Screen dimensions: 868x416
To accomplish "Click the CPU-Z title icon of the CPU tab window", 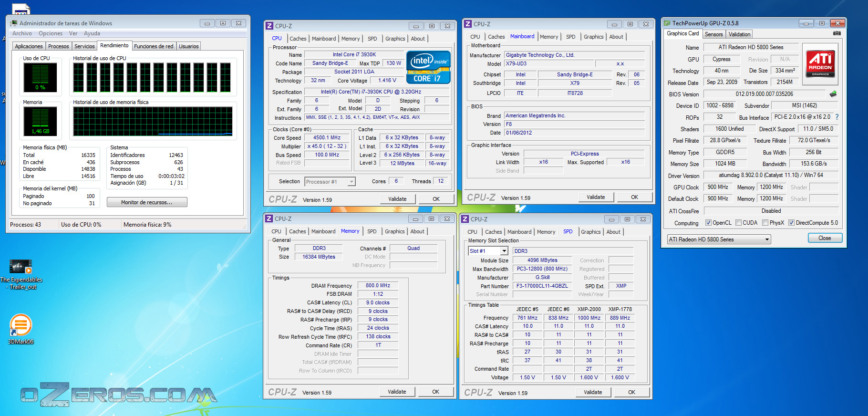I will (269, 26).
